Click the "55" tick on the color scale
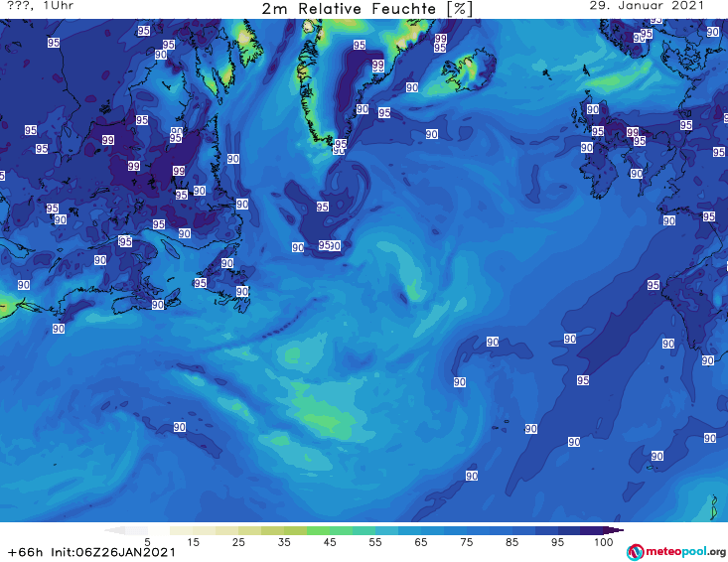The height and width of the screenshot is (562, 728). [x=375, y=542]
